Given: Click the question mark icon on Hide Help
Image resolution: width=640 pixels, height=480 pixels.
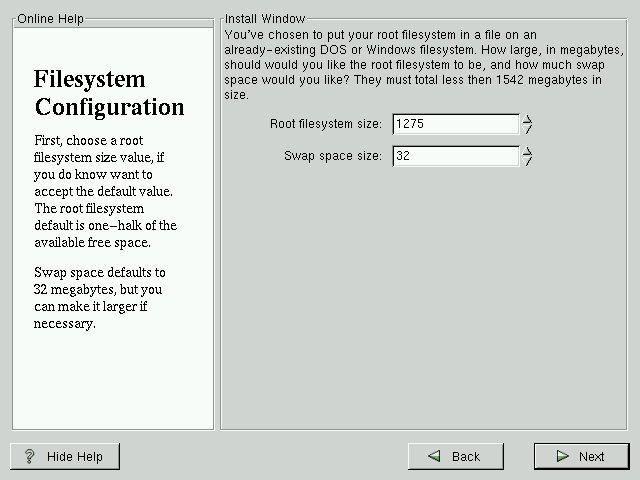Looking at the screenshot, I should pos(30,456).
